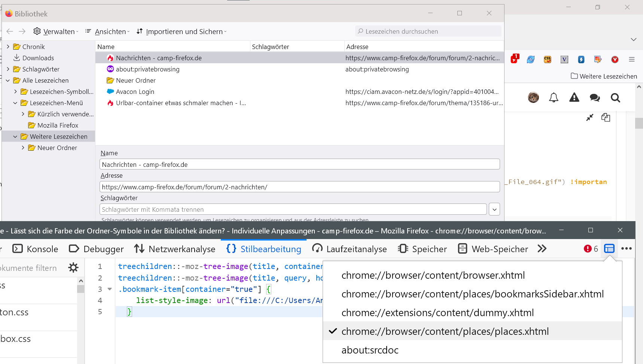Click the Lesezeichen durchsuchen search field
643x364 pixels.
tap(428, 31)
